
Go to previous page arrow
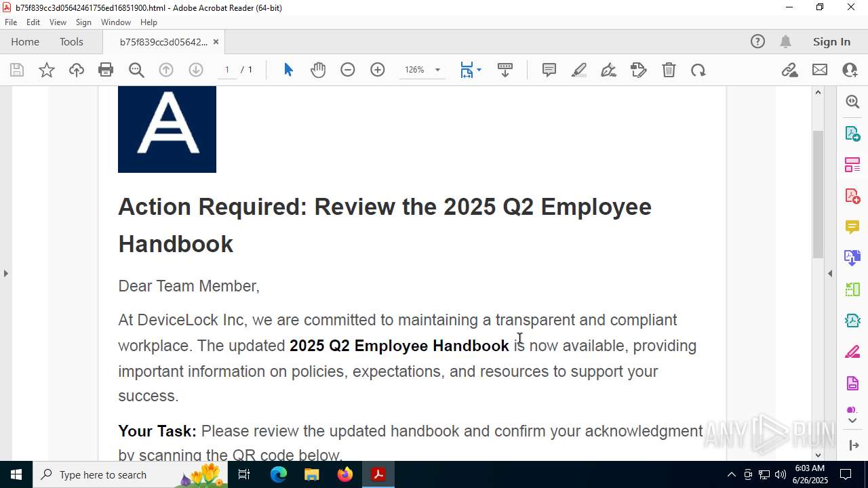[x=166, y=70]
